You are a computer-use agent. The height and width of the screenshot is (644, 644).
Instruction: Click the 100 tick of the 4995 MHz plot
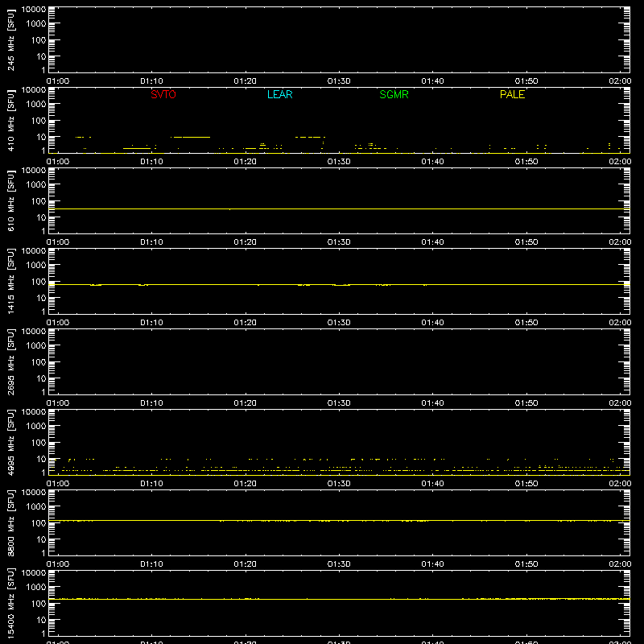coord(39,443)
